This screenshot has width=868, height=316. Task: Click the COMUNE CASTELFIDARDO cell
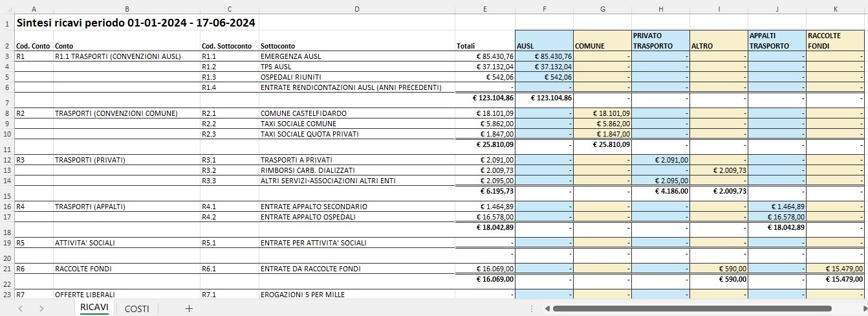357,113
